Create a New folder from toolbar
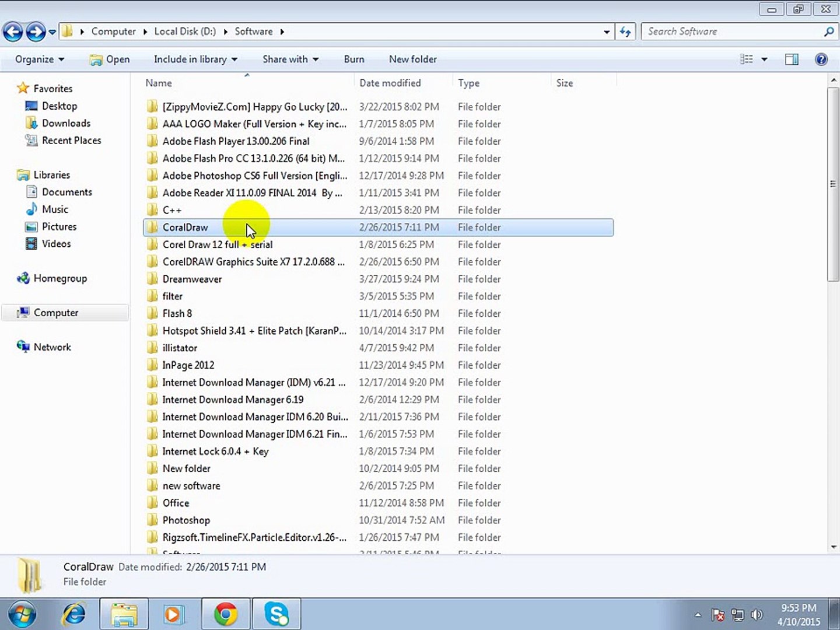This screenshot has width=840, height=630. pos(412,59)
